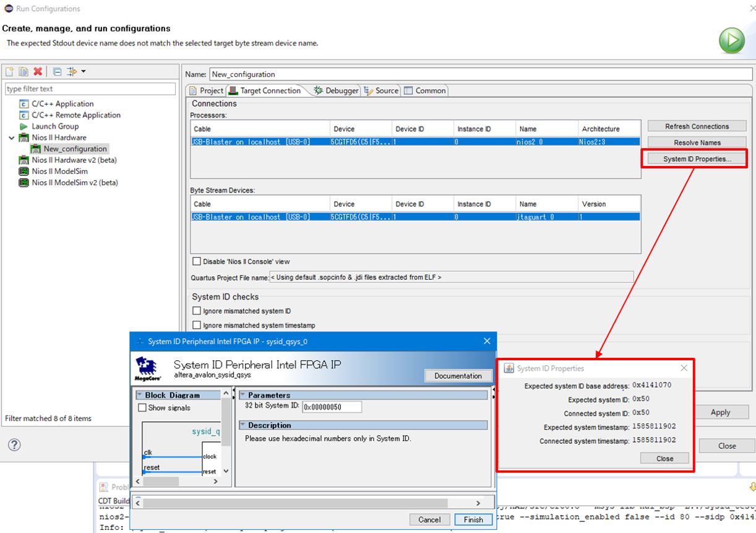
Task: Enable Ignore mismatched system ID checkbox
Action: (197, 311)
